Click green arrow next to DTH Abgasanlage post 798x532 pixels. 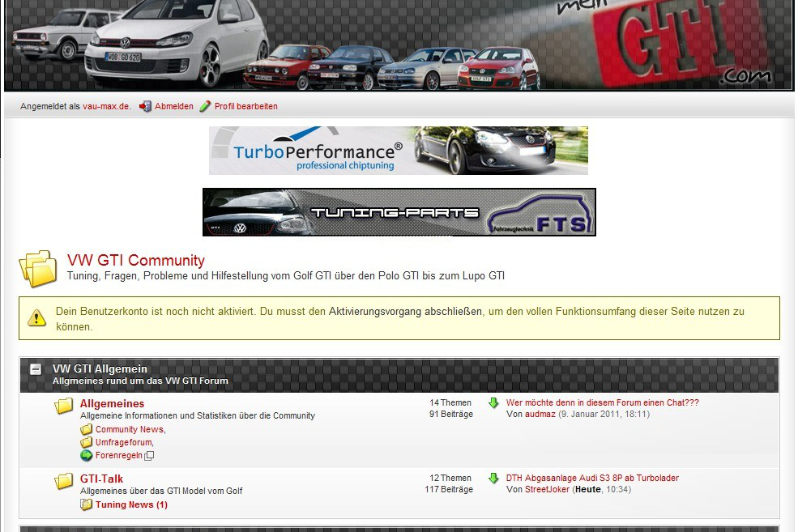pyautogui.click(x=493, y=479)
